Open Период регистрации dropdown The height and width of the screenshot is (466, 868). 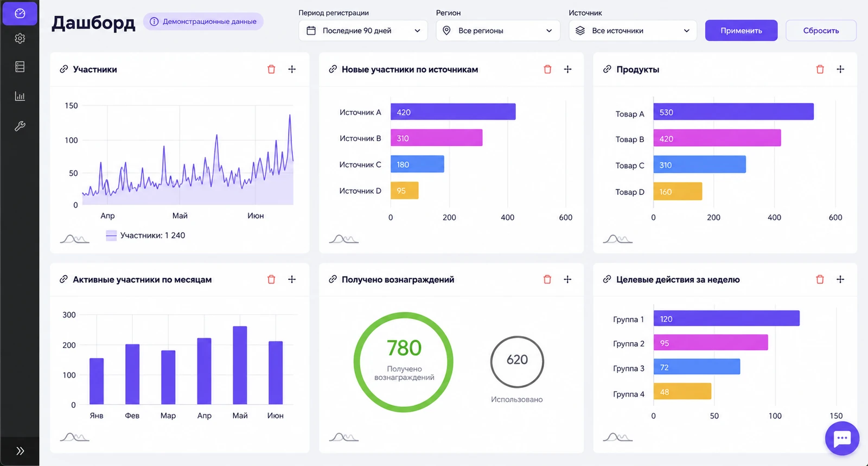point(363,30)
